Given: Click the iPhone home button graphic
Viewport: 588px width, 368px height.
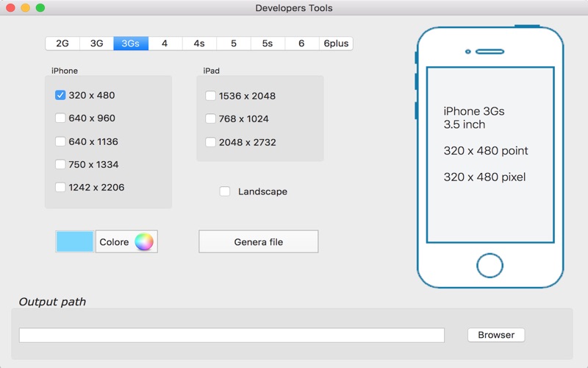Looking at the screenshot, I should [x=490, y=266].
